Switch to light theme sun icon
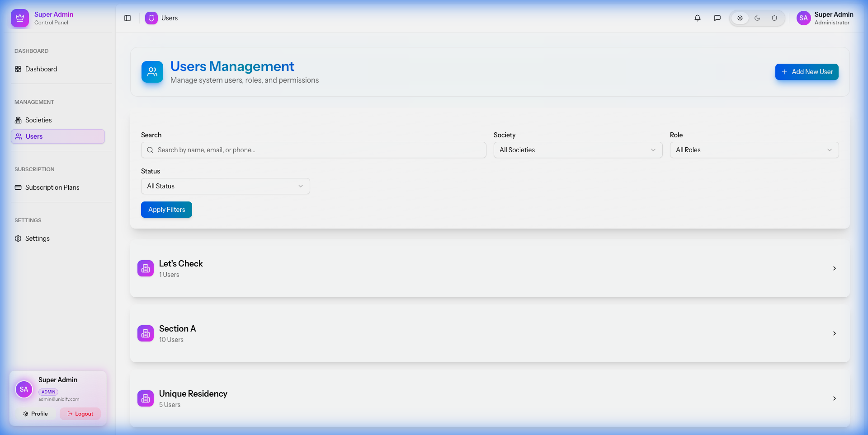 point(740,18)
